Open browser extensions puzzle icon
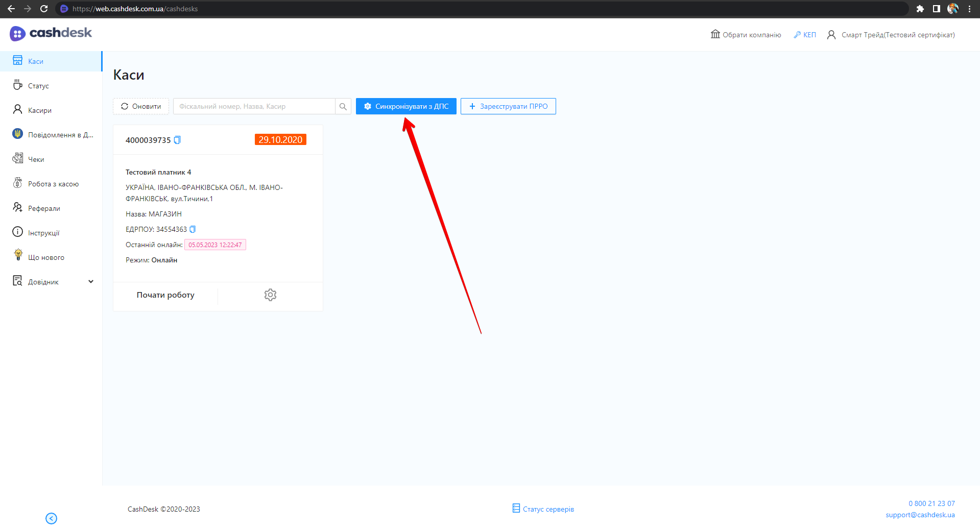 pyautogui.click(x=920, y=9)
